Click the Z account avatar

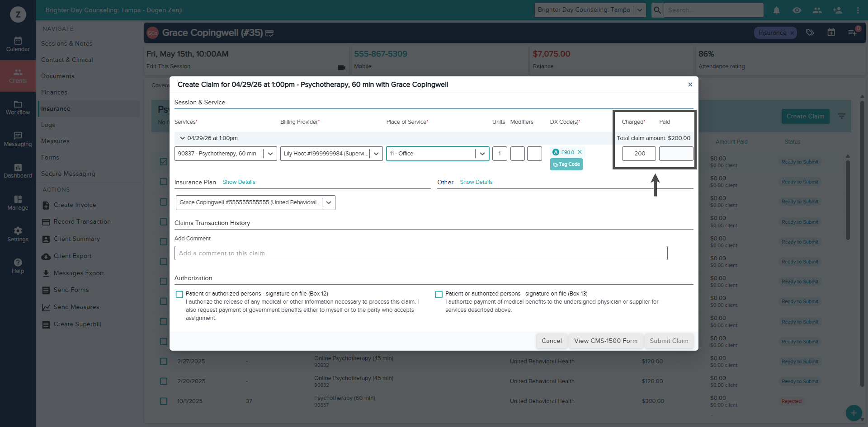point(18,14)
